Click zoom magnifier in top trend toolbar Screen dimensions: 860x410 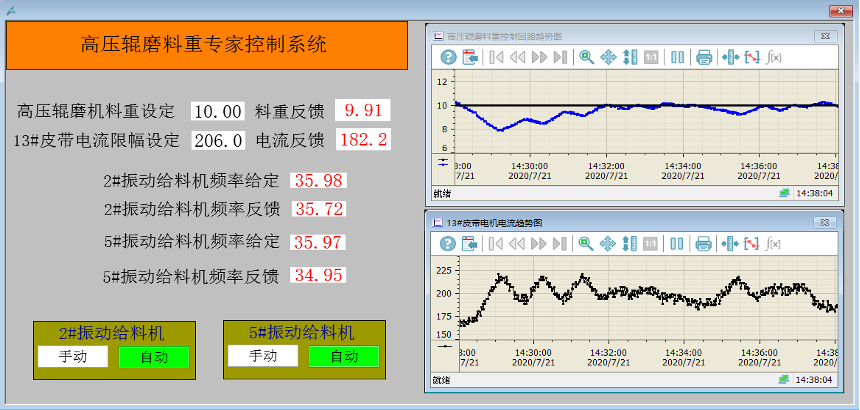[586, 57]
